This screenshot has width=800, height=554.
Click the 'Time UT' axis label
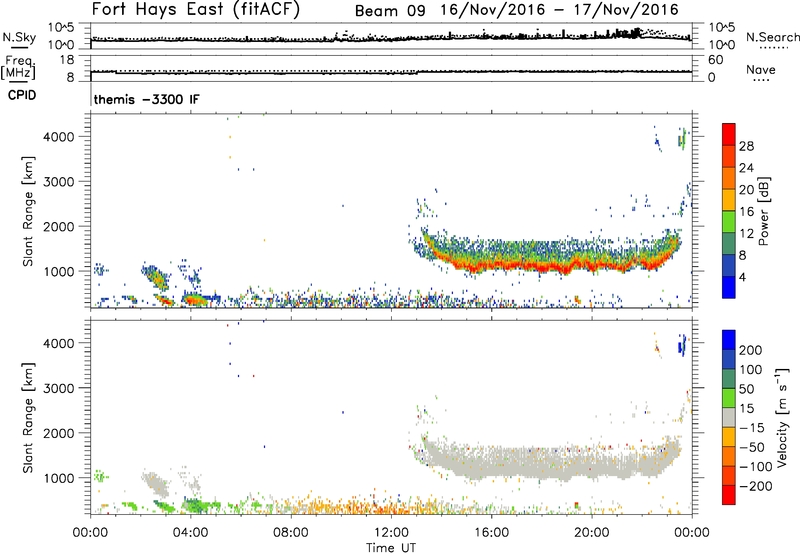391,548
